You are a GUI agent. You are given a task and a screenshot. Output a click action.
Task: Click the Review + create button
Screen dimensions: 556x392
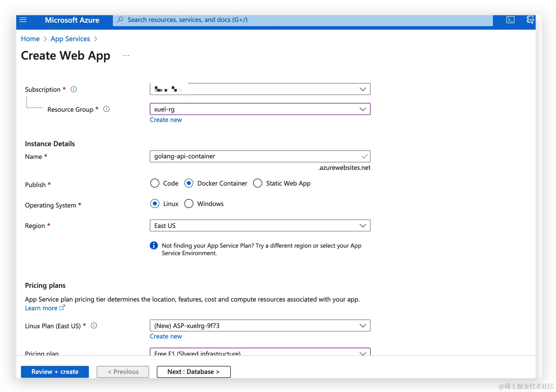(x=55, y=372)
